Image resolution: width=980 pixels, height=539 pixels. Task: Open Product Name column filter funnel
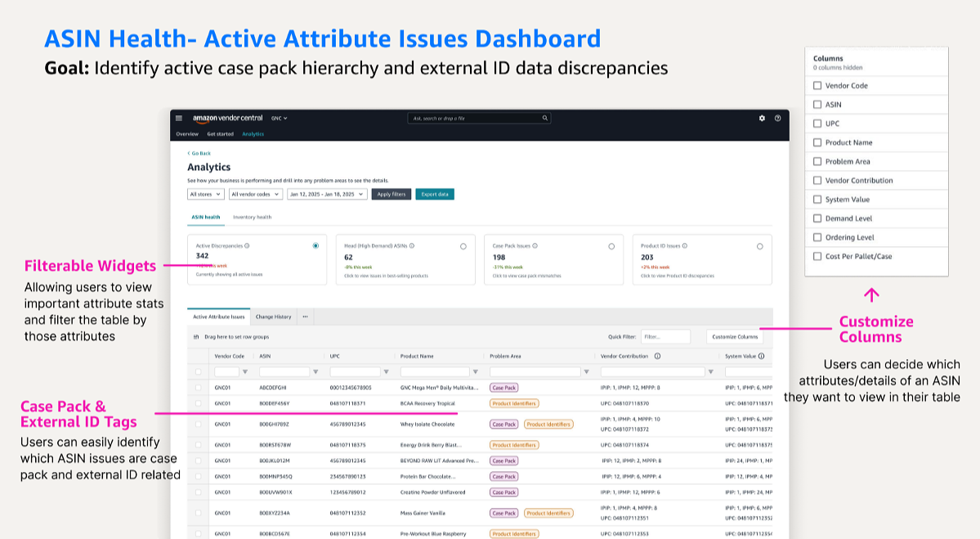(x=476, y=371)
